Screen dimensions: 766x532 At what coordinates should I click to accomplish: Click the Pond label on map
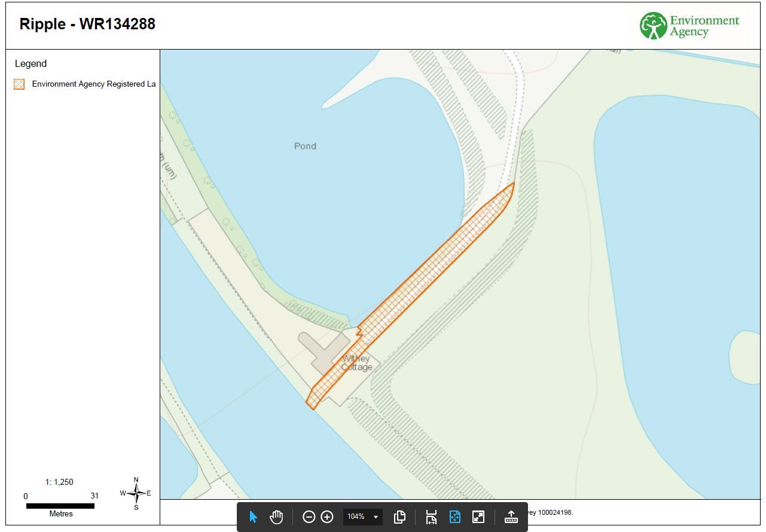pos(305,146)
